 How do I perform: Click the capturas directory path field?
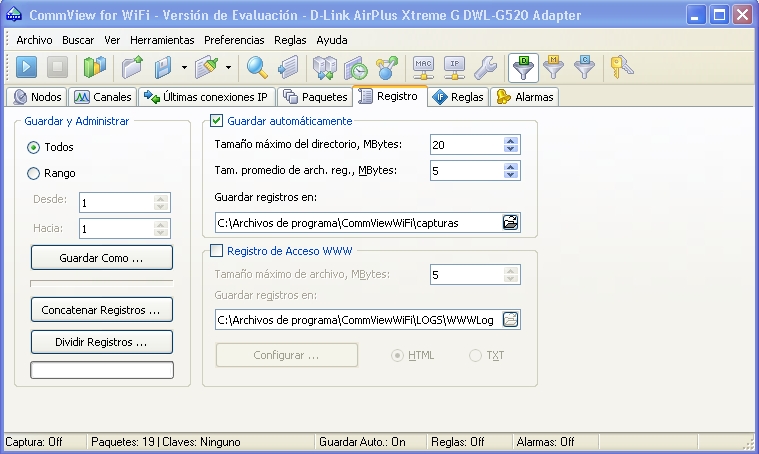(356, 223)
